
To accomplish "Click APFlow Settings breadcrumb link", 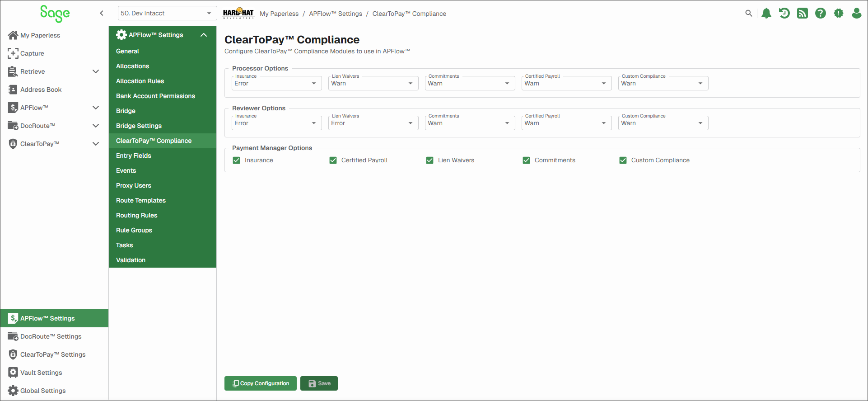I will click(x=336, y=14).
